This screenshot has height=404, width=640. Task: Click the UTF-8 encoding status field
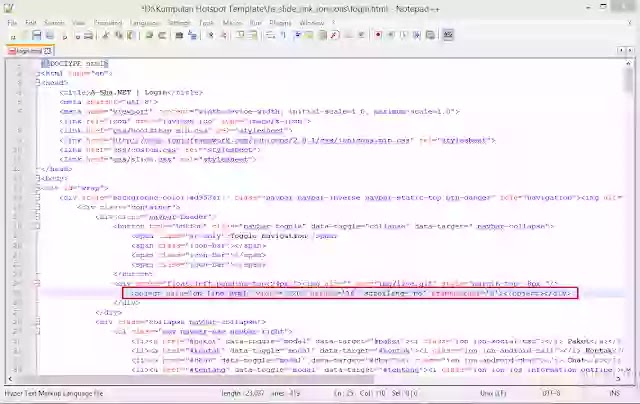tap(551, 393)
